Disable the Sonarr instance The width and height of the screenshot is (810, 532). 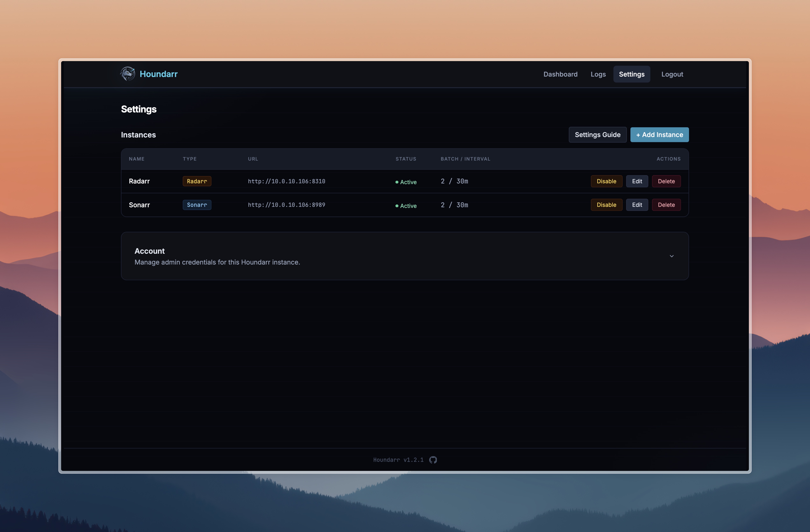[x=606, y=205]
